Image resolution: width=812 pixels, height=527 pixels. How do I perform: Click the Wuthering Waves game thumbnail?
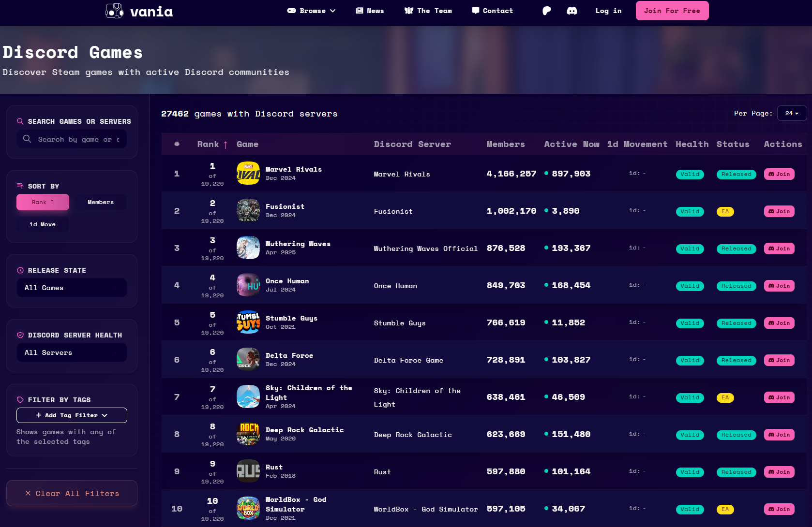point(248,248)
